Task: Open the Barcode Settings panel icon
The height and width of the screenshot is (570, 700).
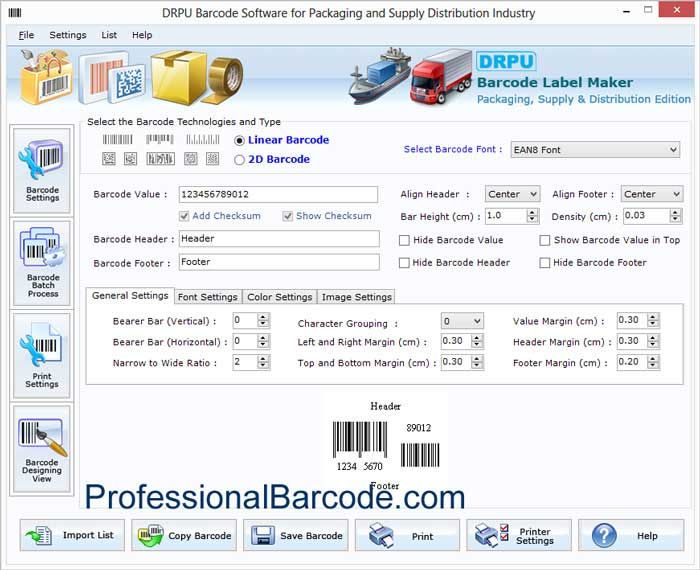Action: 42,169
